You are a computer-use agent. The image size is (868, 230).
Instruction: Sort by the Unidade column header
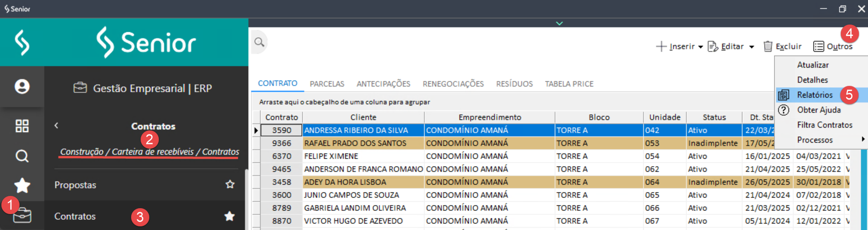(665, 117)
